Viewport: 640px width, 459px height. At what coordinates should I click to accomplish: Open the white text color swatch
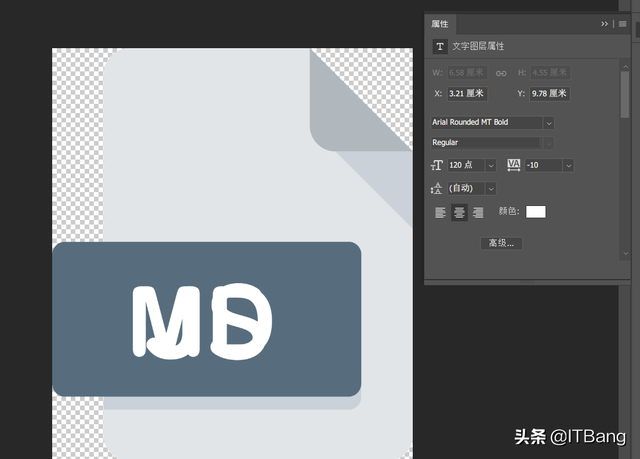tap(536, 212)
